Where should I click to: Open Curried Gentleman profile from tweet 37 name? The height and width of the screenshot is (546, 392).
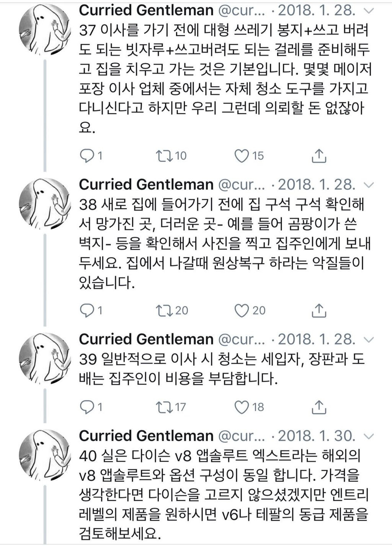[x=146, y=10]
